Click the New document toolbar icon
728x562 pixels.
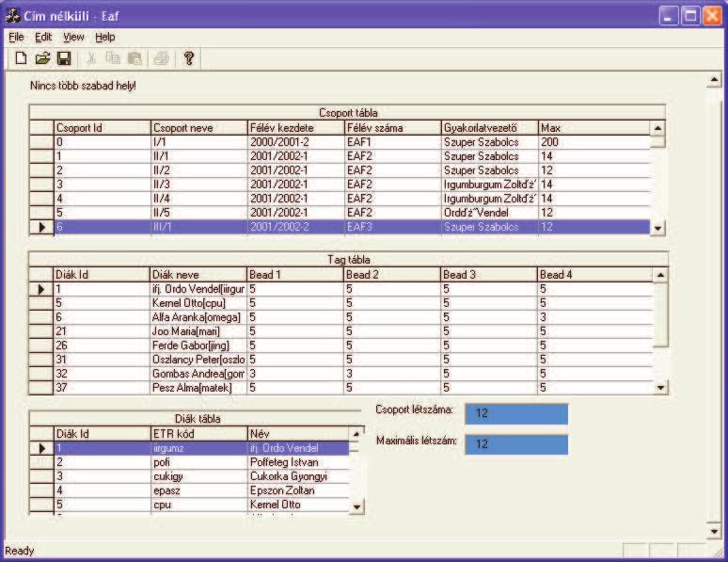[x=21, y=58]
